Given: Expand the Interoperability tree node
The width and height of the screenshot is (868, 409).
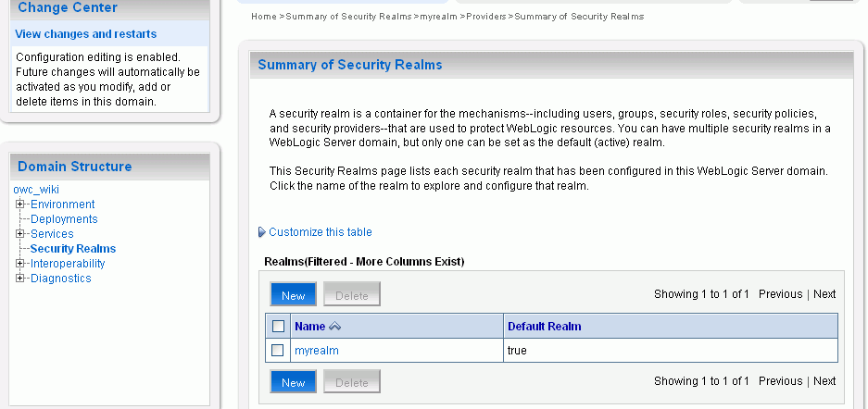Looking at the screenshot, I should (20, 264).
